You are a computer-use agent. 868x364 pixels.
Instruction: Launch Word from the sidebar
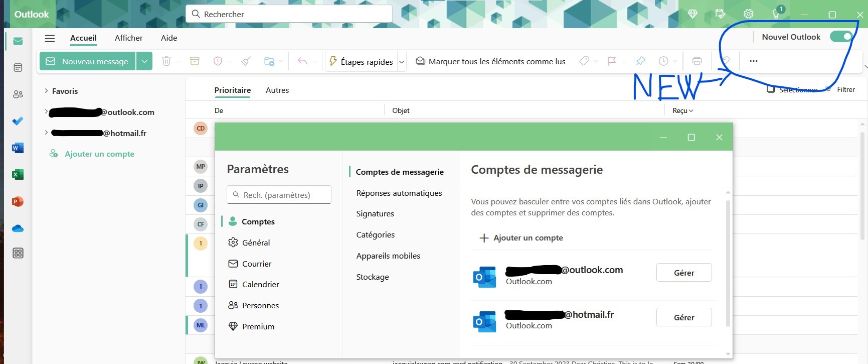pyautogui.click(x=18, y=148)
